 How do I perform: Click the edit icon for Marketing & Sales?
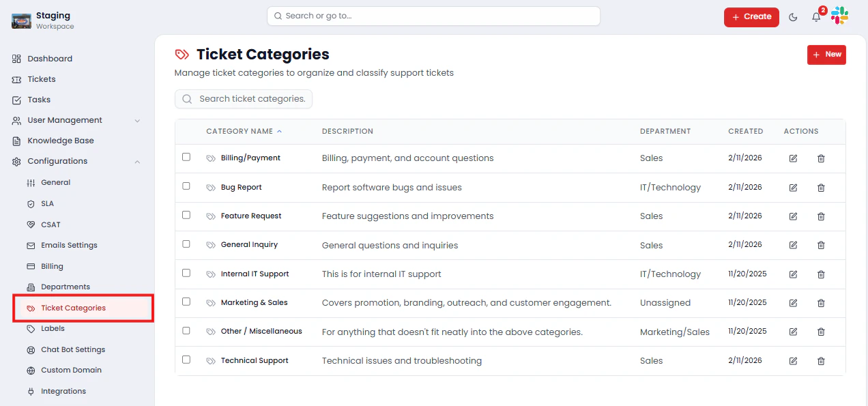pos(793,303)
